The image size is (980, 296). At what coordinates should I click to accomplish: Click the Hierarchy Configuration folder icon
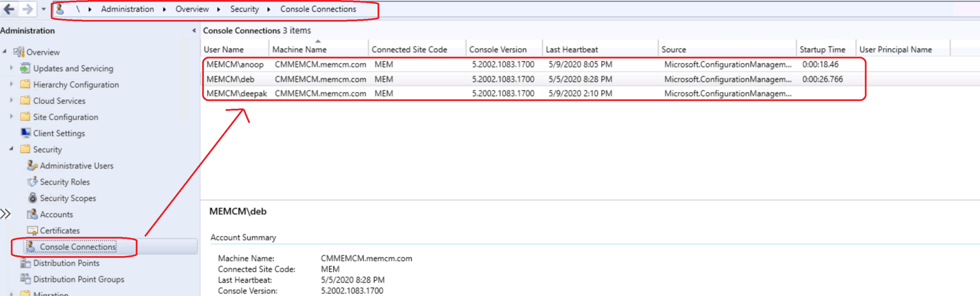pos(25,84)
